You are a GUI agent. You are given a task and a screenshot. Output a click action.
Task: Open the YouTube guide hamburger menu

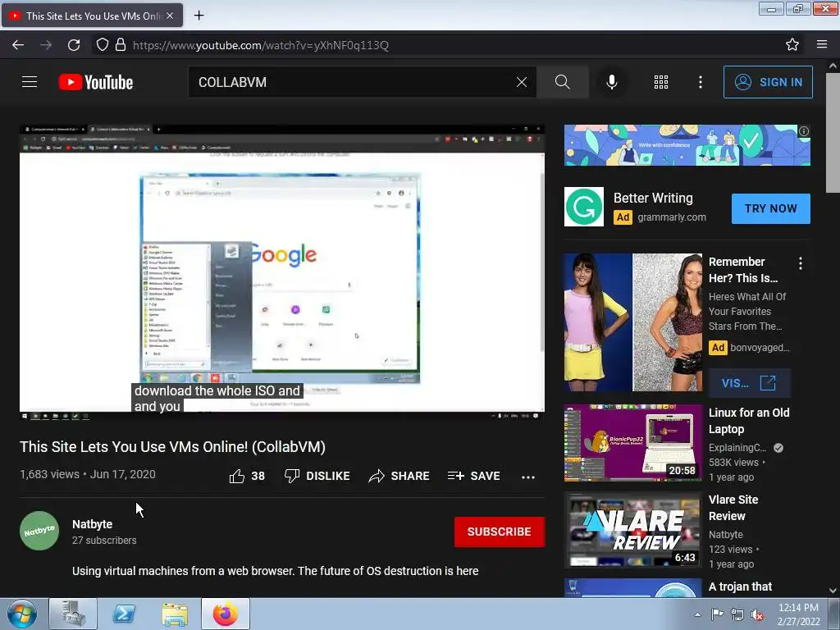coord(30,82)
